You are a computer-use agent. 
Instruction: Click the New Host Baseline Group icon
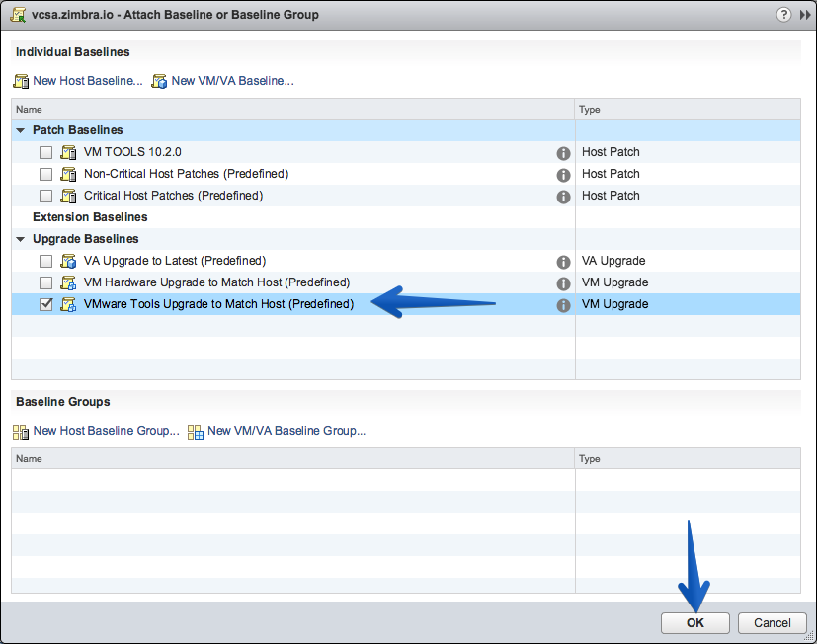point(21,432)
